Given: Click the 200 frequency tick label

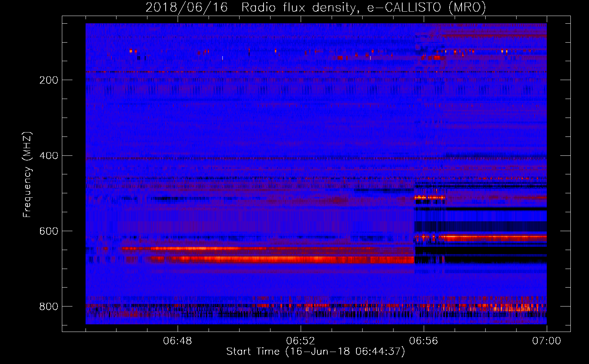Looking at the screenshot, I should click(48, 80).
